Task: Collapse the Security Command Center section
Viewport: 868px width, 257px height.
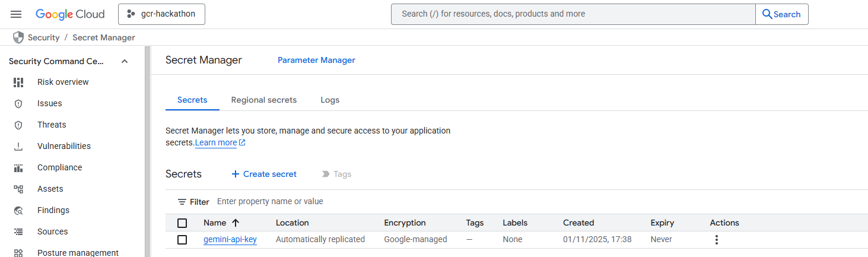Action: point(125,61)
